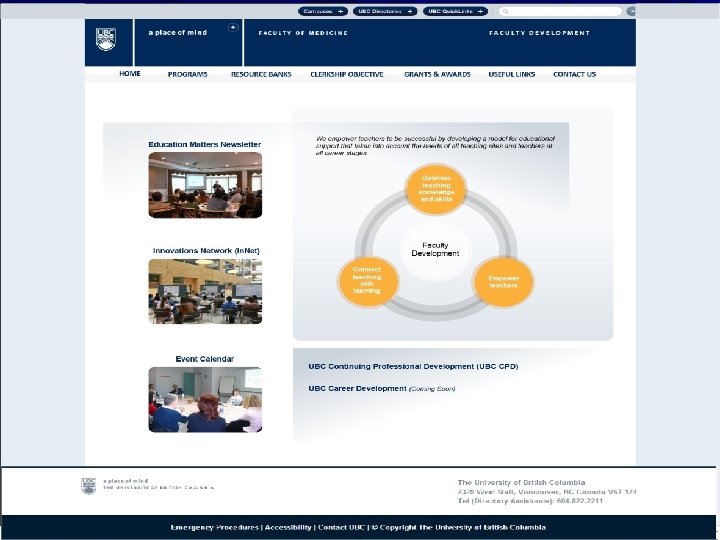This screenshot has width=720, height=540.
Task: Open the Programs menu
Action: (187, 74)
